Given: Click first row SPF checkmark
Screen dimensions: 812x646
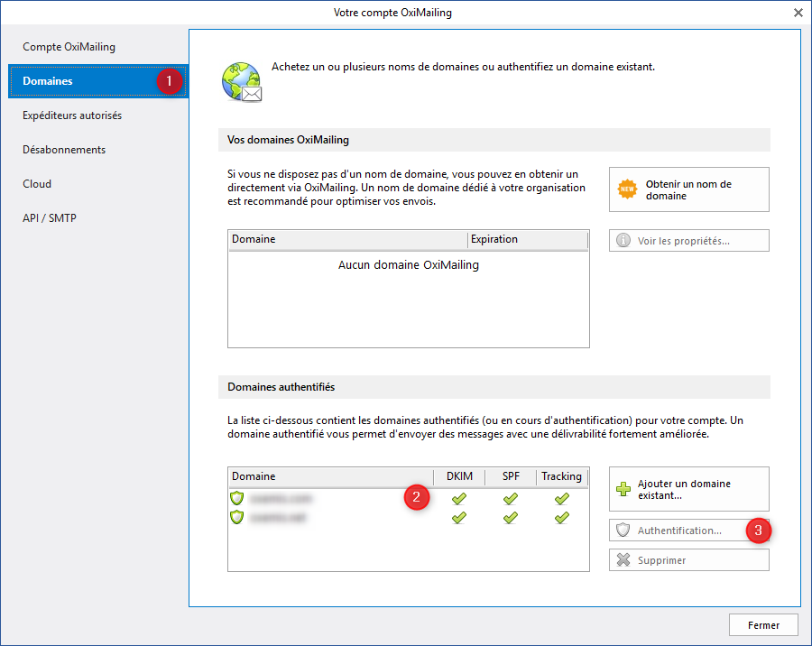Looking at the screenshot, I should tap(510, 498).
